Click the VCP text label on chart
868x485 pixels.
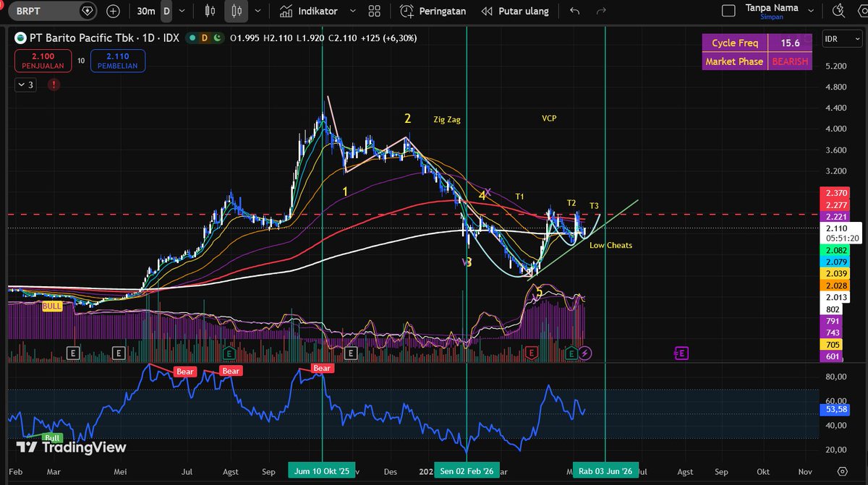549,118
